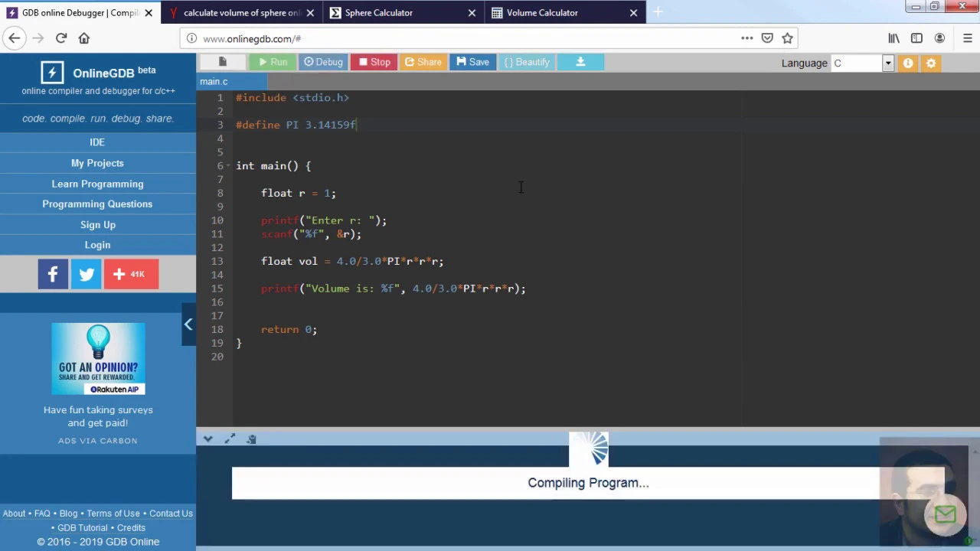Reload the page
Image resolution: width=980 pixels, height=551 pixels.
click(61, 38)
